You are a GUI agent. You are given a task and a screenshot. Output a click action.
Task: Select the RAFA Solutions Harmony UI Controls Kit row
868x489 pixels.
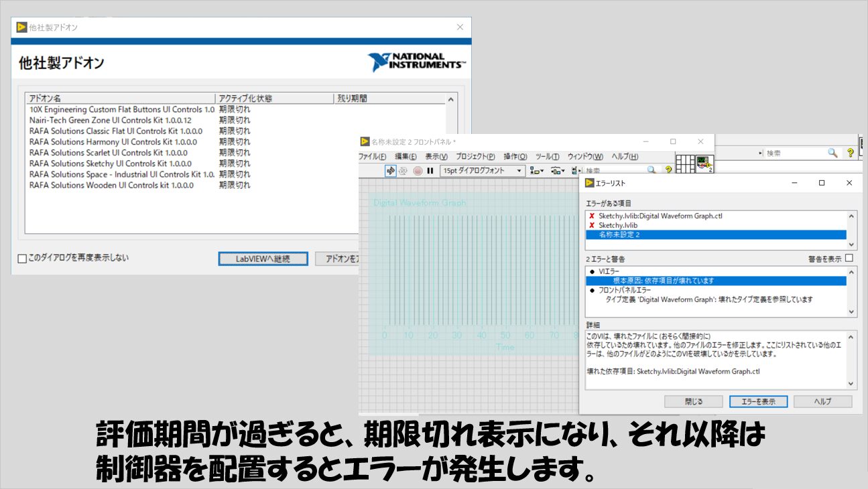(x=236, y=141)
